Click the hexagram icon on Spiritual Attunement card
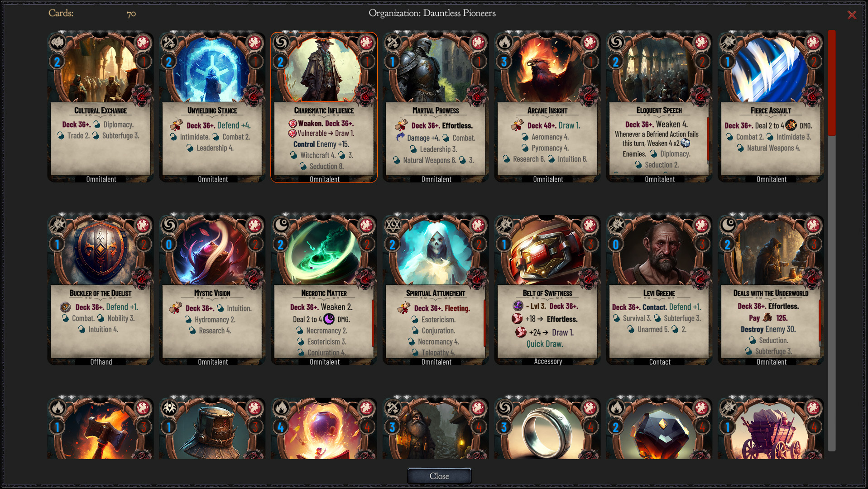This screenshot has height=489, width=868. 393,225
